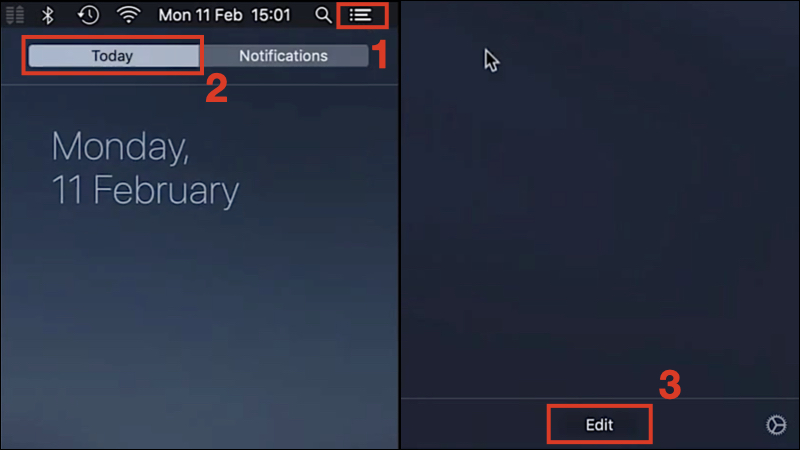Open the Time Machine menu bar icon
The height and width of the screenshot is (450, 800).
(x=88, y=15)
